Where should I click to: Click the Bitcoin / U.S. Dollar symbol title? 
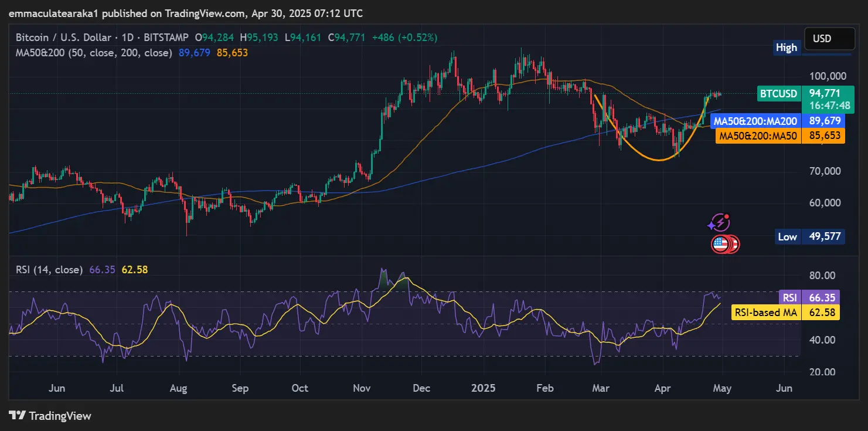[x=64, y=38]
